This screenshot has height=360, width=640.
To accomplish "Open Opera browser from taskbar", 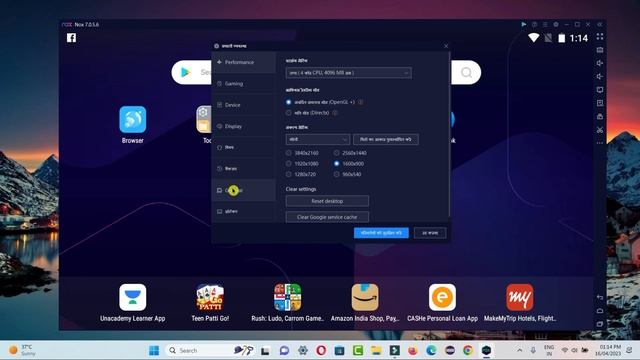I will [321, 350].
